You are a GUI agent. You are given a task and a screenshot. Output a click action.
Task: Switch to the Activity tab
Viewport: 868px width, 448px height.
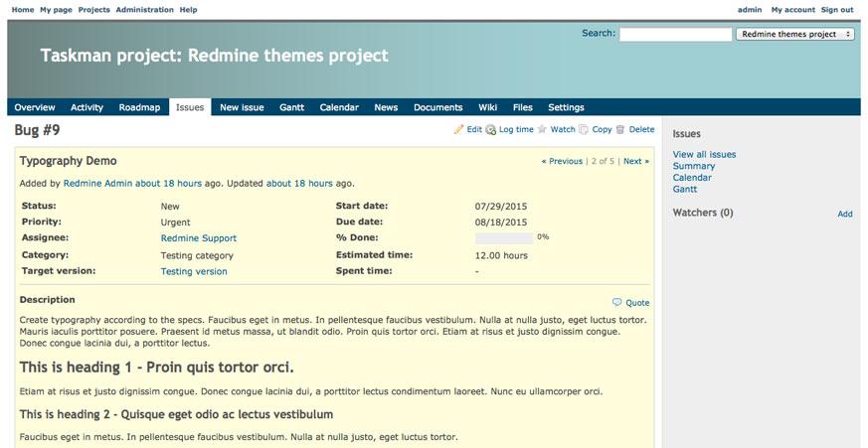pos(87,107)
